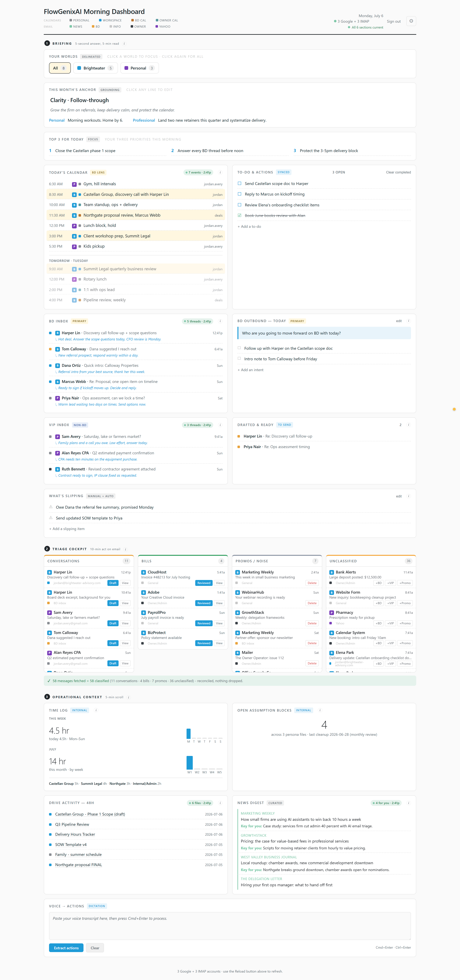Open info icon on BD Outbound panel

(409, 321)
